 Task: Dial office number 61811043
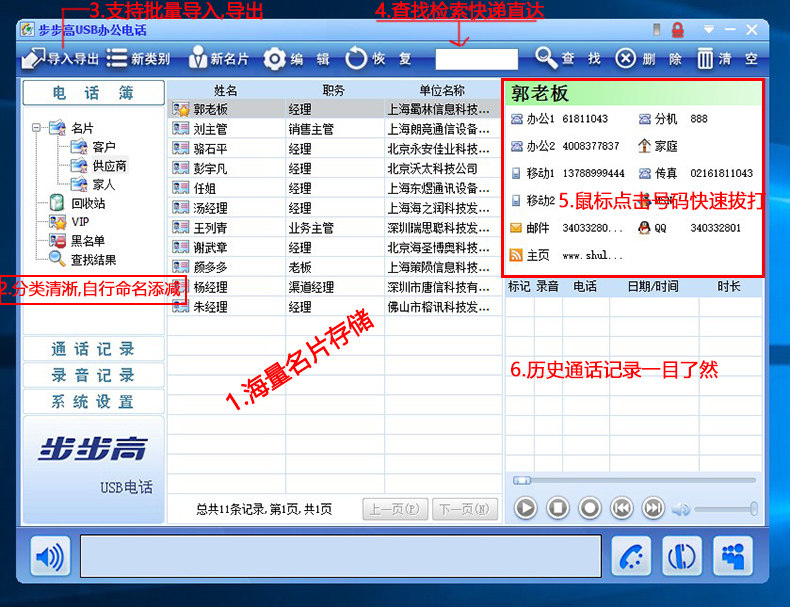point(585,119)
